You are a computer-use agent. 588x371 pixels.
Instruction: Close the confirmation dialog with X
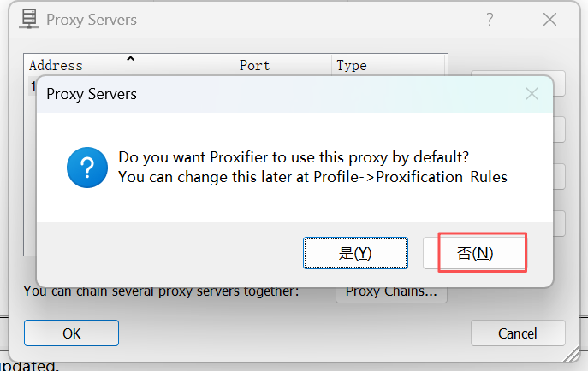coord(532,94)
